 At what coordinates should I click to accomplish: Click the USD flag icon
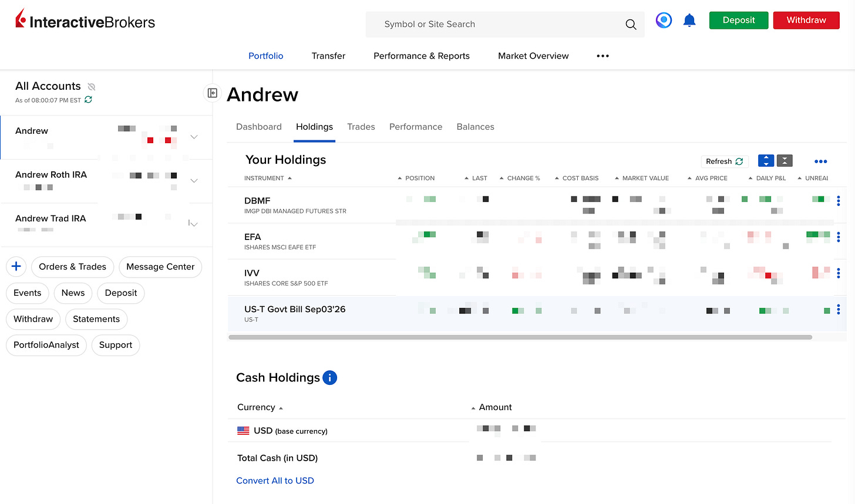[243, 431]
